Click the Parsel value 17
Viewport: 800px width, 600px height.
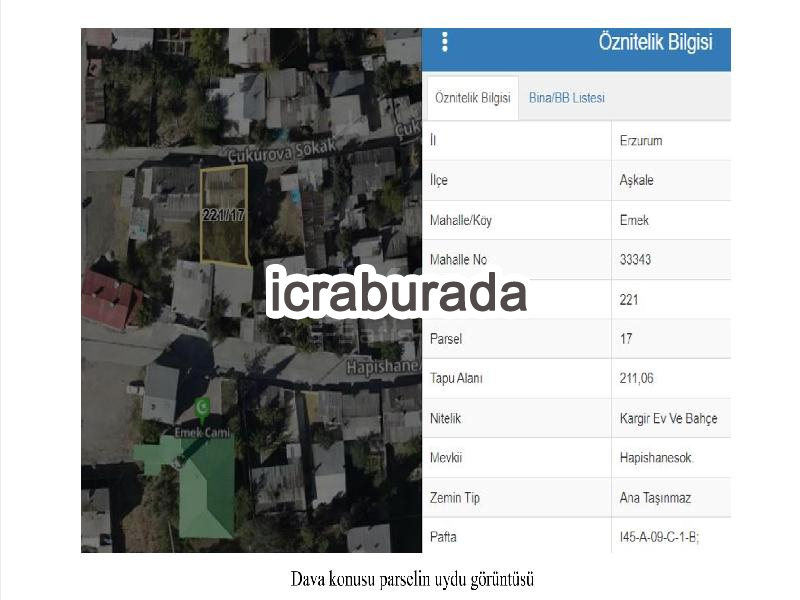[626, 339]
